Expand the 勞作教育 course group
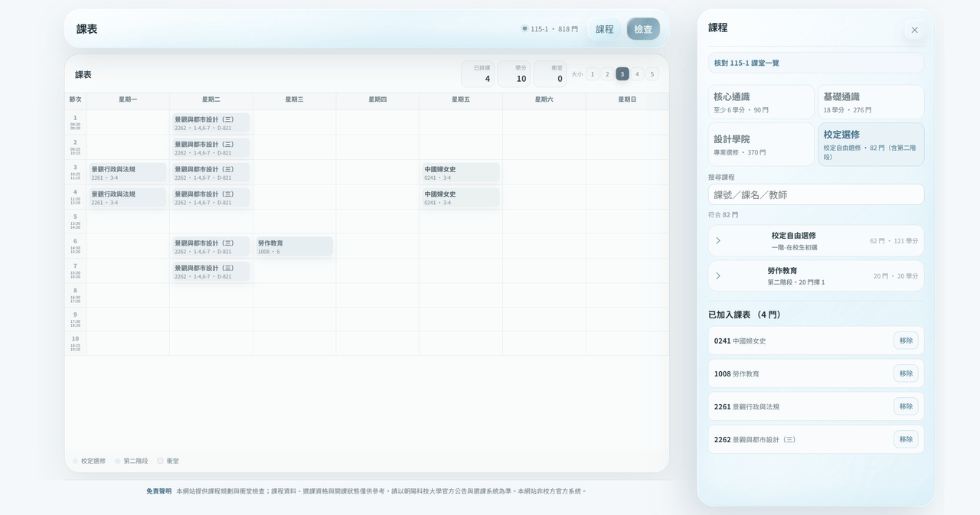This screenshot has height=515, width=980. click(815, 275)
